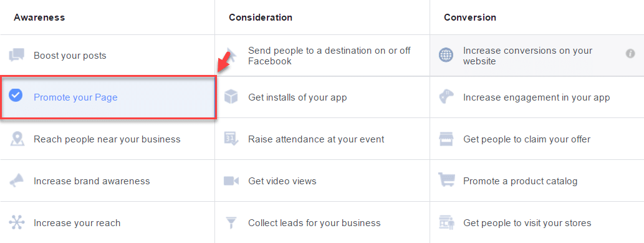Click the cursor arrow icon for destination objective

(231, 56)
